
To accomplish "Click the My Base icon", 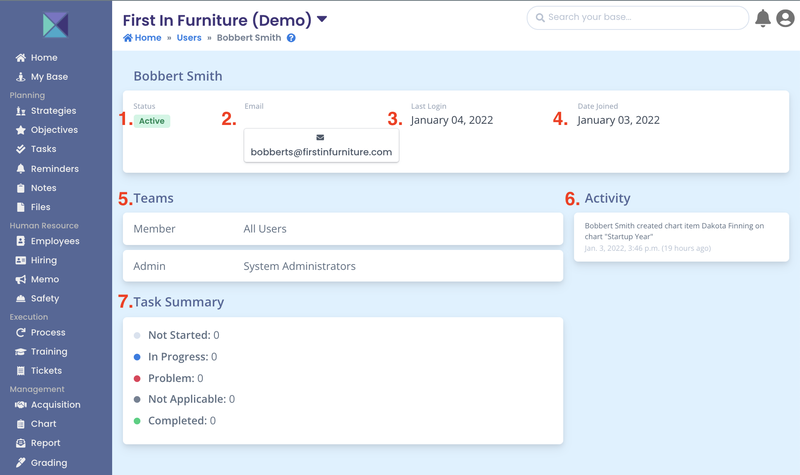I will pyautogui.click(x=20, y=77).
